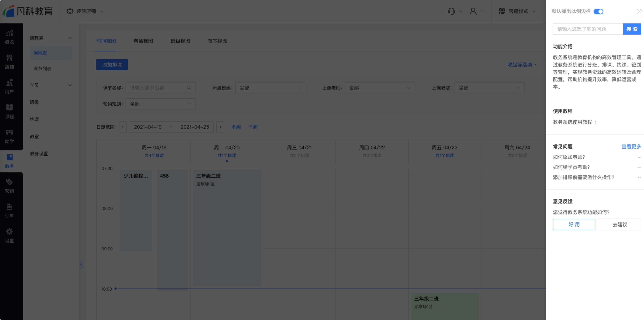Click the search magnifier in 课节名称 field
Viewport: 644px width, 320px height.
point(189,88)
